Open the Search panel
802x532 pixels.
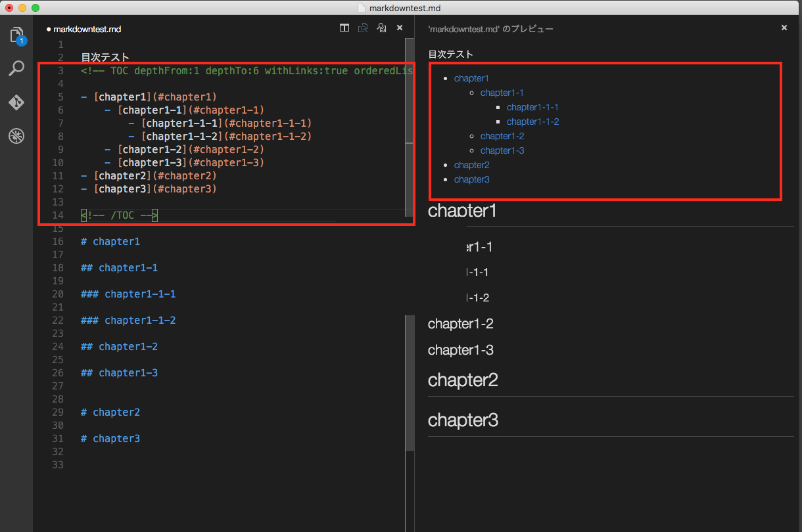click(16, 68)
